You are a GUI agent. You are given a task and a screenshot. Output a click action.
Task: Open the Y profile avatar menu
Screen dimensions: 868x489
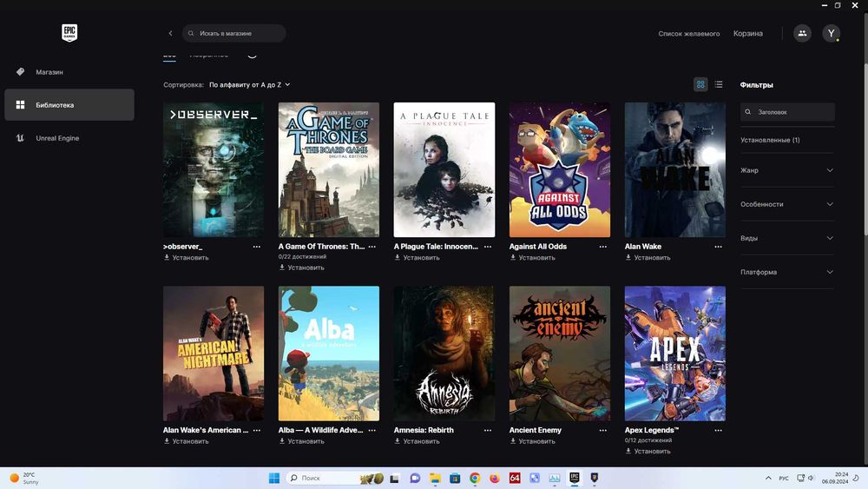(x=831, y=33)
